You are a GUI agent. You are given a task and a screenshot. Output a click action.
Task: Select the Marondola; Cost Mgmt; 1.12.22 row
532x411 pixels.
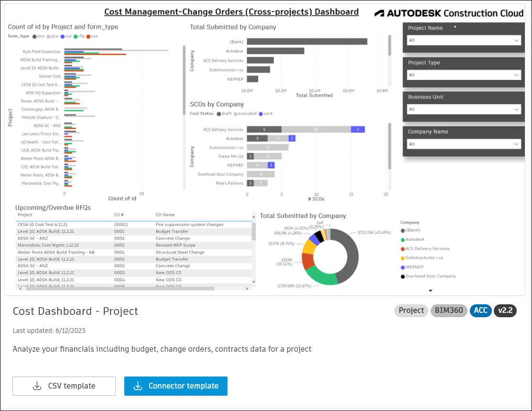[134, 245]
